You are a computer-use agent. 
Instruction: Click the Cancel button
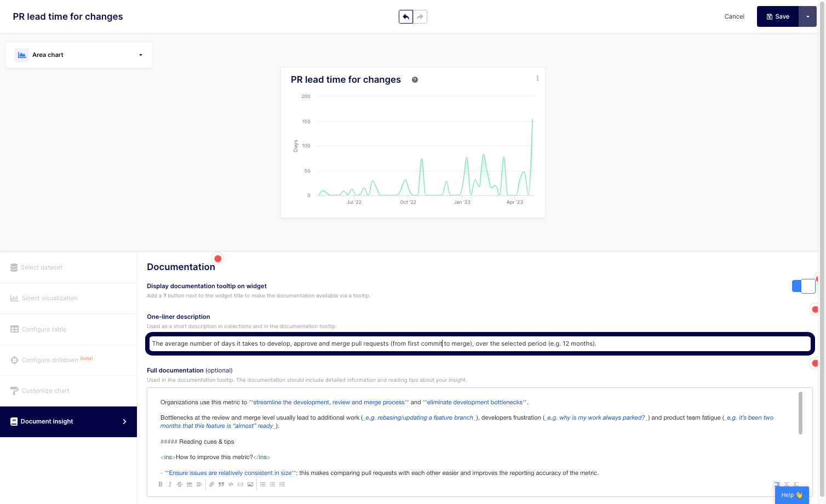(734, 17)
